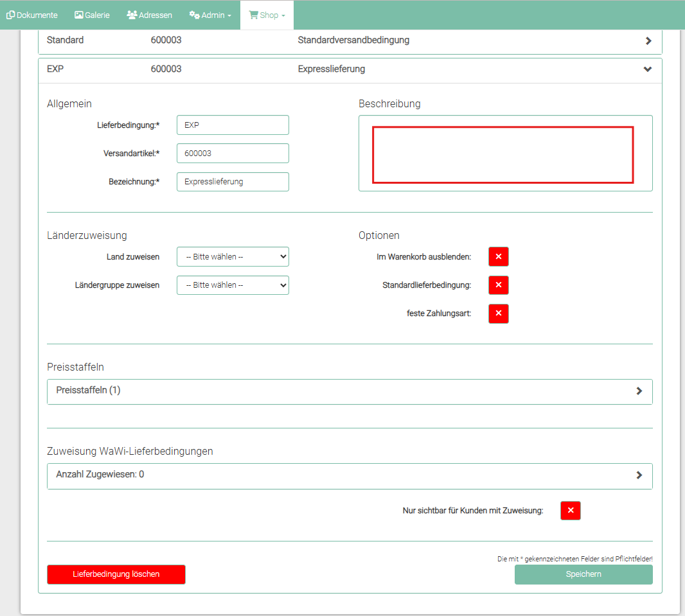Click the Adressen people icon
This screenshot has width=685, height=616.
132,15
